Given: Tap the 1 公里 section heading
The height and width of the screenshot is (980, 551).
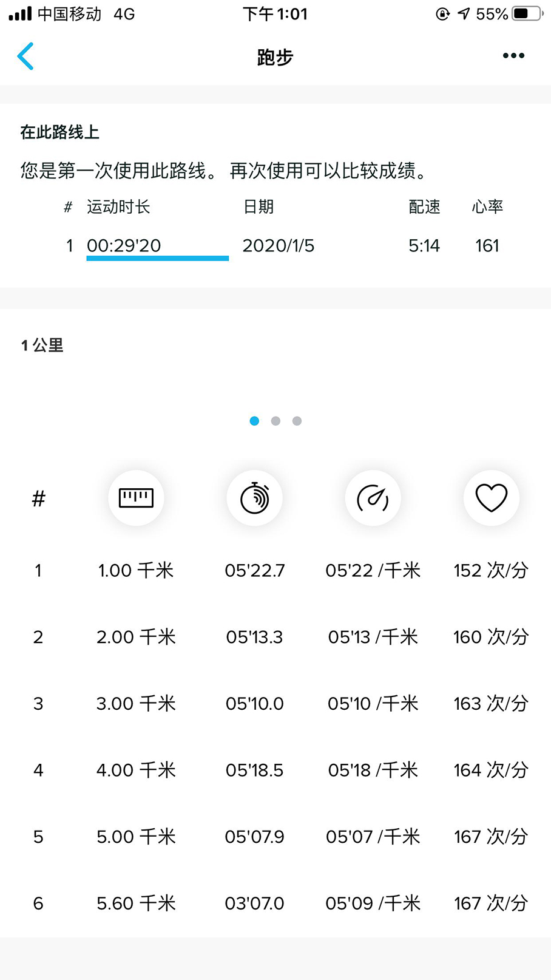Looking at the screenshot, I should click(x=42, y=345).
